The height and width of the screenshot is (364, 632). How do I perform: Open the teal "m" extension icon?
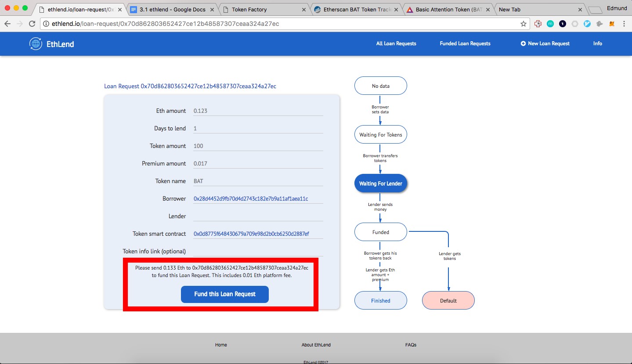[x=550, y=24]
